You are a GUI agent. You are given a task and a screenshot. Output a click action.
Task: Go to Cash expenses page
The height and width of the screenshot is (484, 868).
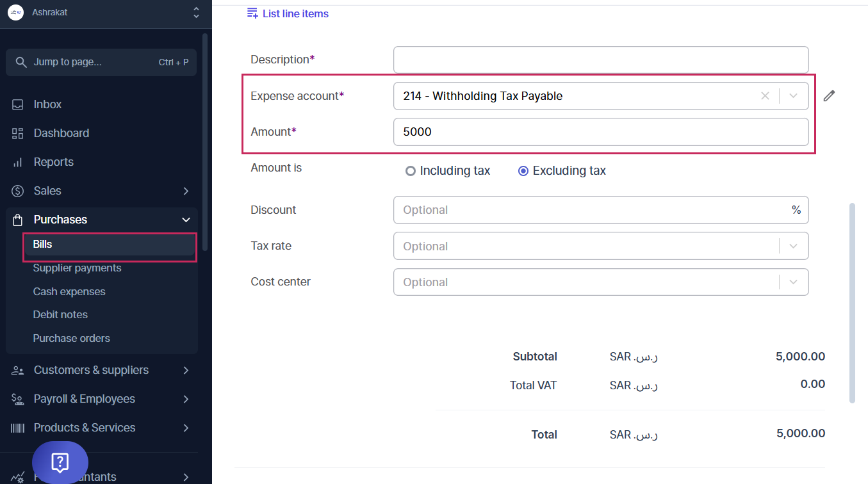pos(69,291)
